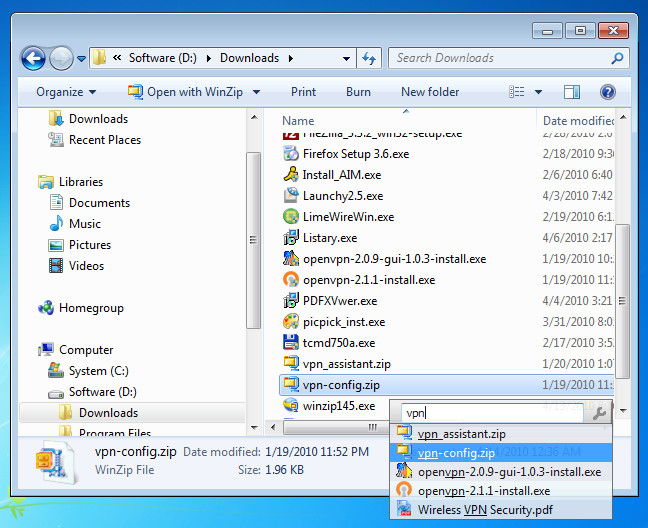Click file list scroll up arrow

pyautogui.click(x=623, y=118)
